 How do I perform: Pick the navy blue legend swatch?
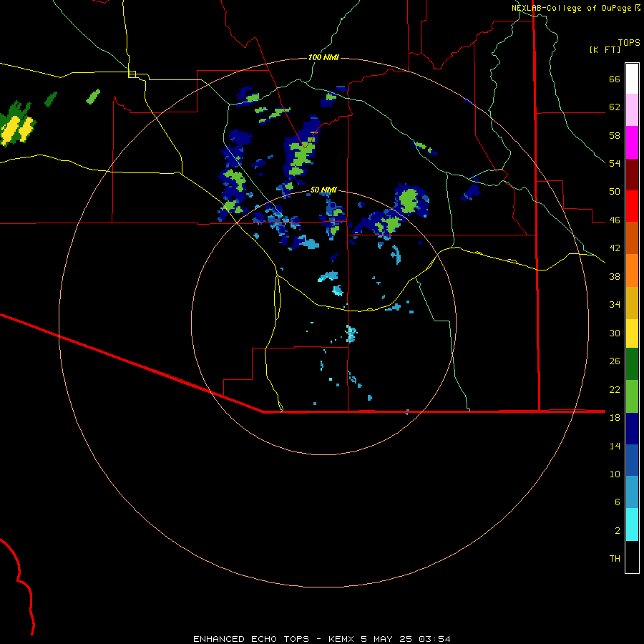tap(632, 429)
